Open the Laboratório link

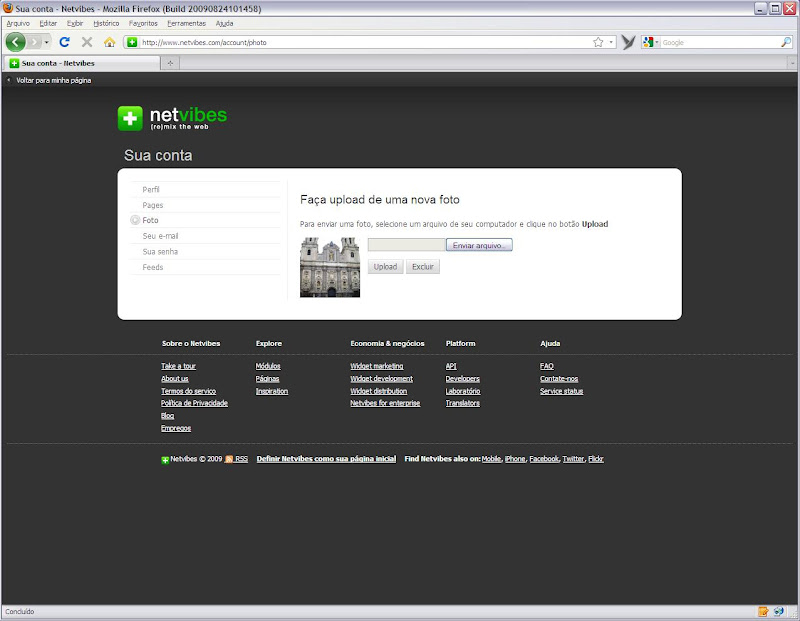tap(463, 391)
